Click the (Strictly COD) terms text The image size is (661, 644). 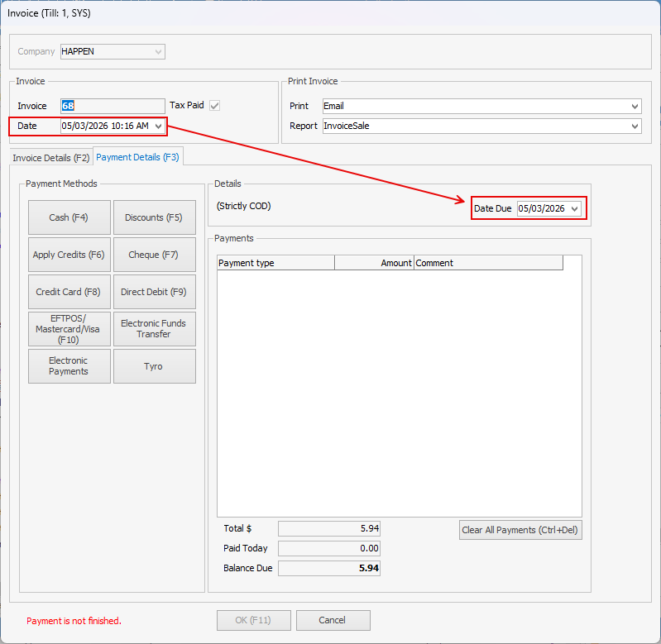(x=244, y=206)
